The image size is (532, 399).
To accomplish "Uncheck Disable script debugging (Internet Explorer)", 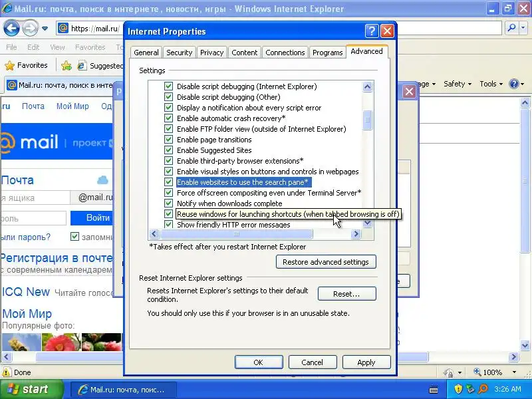I will coord(169,86).
